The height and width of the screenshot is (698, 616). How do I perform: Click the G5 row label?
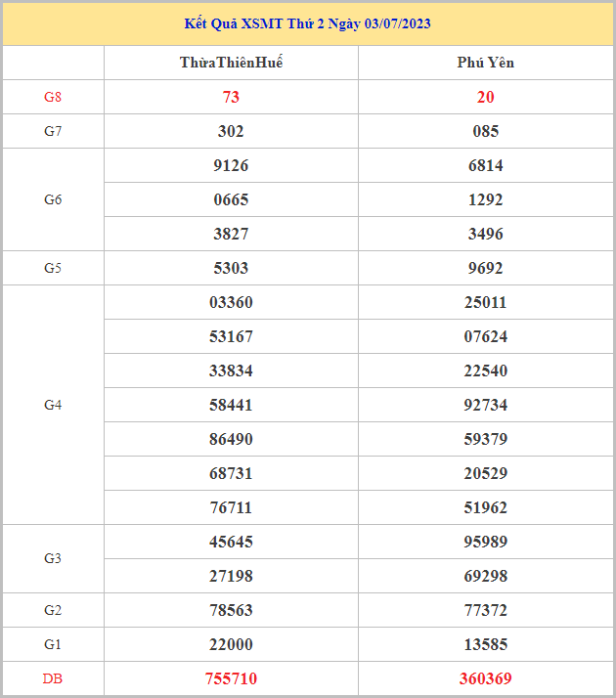tap(53, 268)
